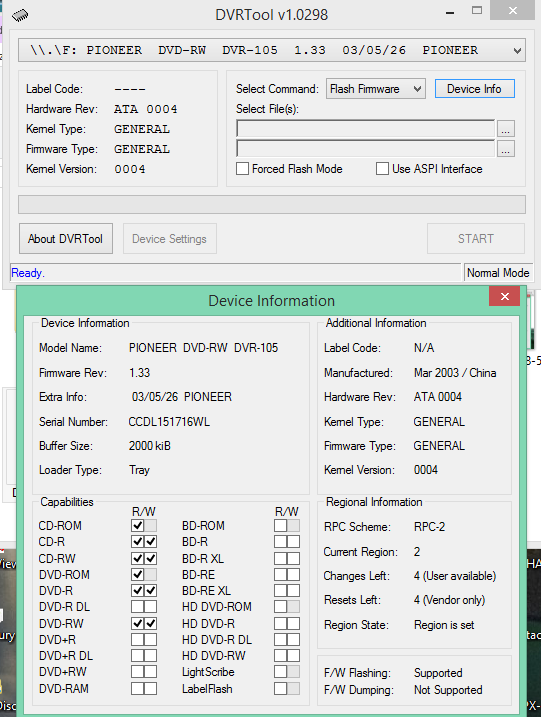Toggle DVD-RW read checkbox

138,623
